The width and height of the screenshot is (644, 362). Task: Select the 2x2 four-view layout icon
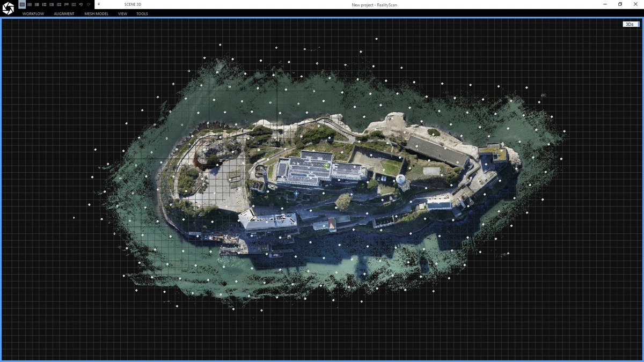click(x=52, y=4)
